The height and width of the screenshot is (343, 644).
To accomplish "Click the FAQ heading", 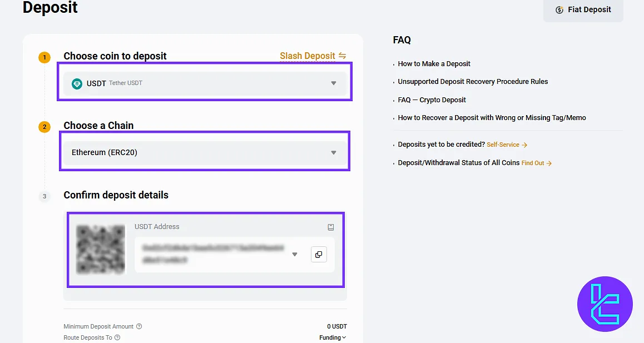I will pos(402,40).
